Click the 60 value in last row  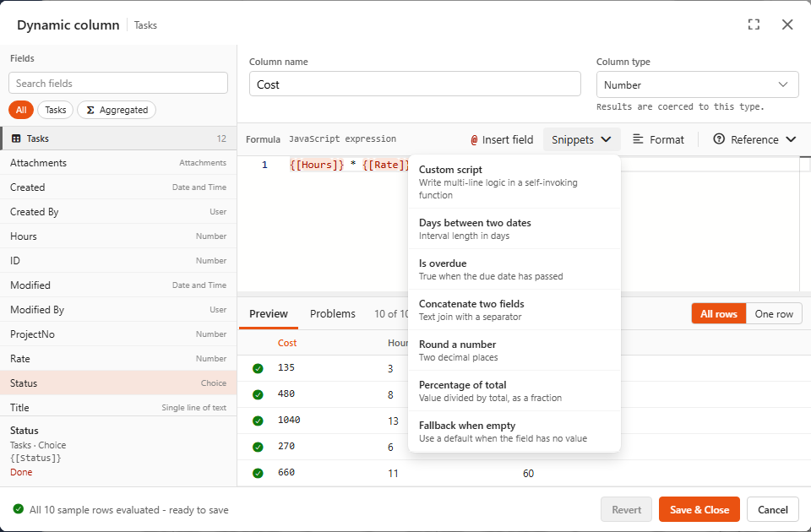click(x=528, y=473)
